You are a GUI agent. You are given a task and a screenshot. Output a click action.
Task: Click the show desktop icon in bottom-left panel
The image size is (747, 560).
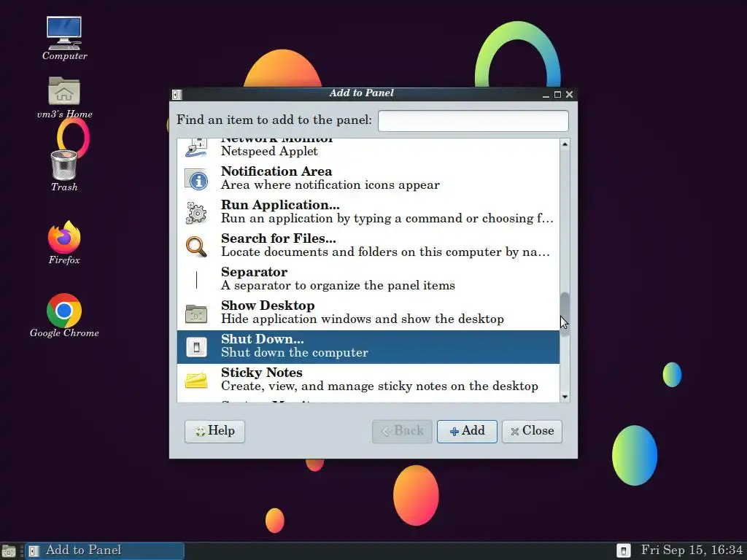[9, 551]
